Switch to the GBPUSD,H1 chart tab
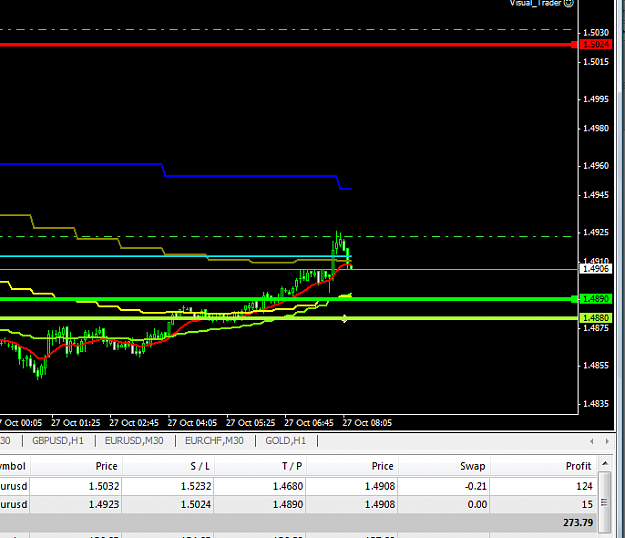Screen dimensions: 625x538 click(x=58, y=441)
